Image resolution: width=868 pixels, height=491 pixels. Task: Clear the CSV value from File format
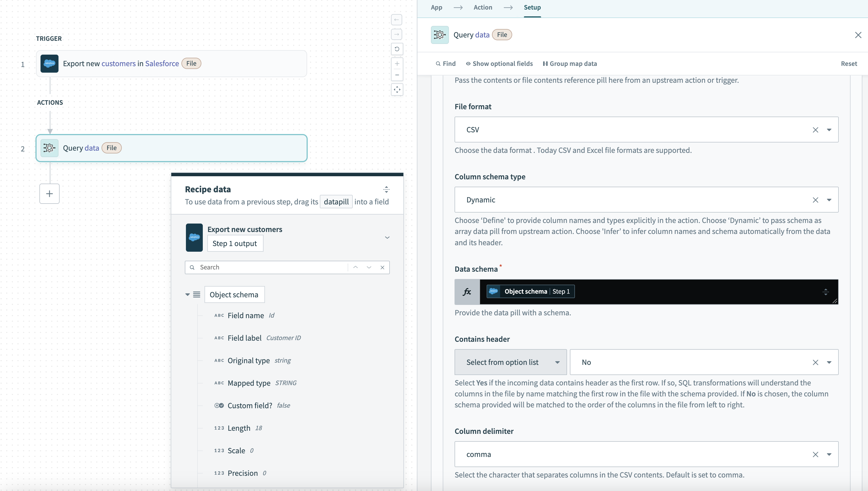[x=816, y=130]
